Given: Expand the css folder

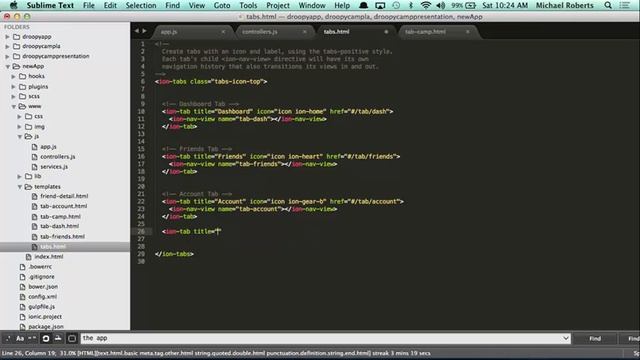Looking at the screenshot, I should tap(19, 116).
